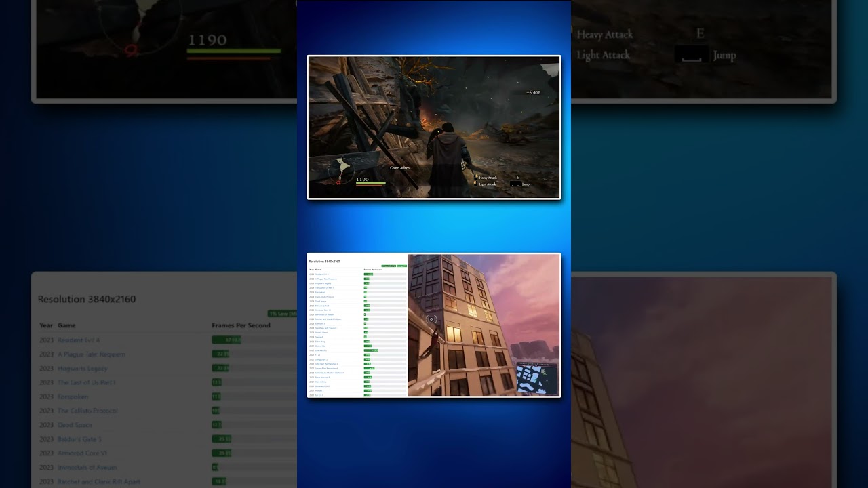Click the '1% Low' legend badge in the enlarged background chart
The height and width of the screenshot is (488, 868).
tap(283, 314)
